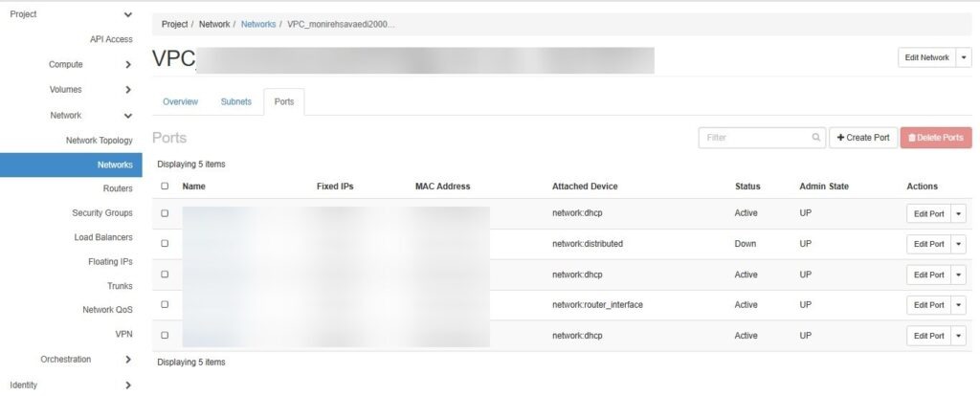Check the first network:dhcp port row checkbox
This screenshot has width=980, height=396.
tap(165, 213)
